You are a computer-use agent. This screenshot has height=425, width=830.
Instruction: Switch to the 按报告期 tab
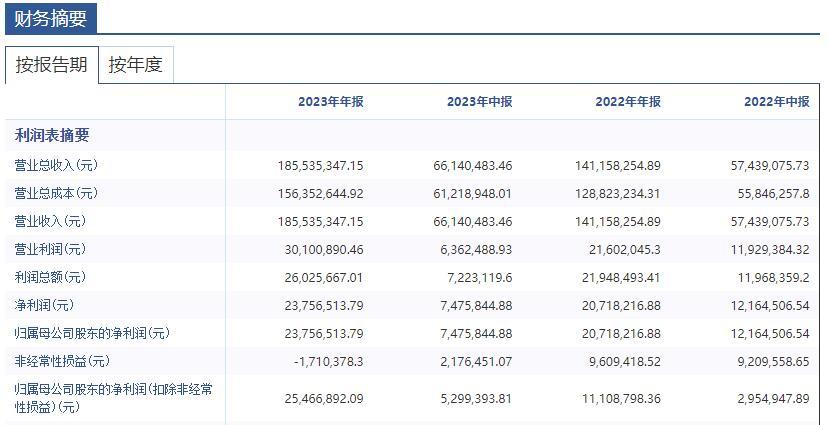[x=51, y=65]
